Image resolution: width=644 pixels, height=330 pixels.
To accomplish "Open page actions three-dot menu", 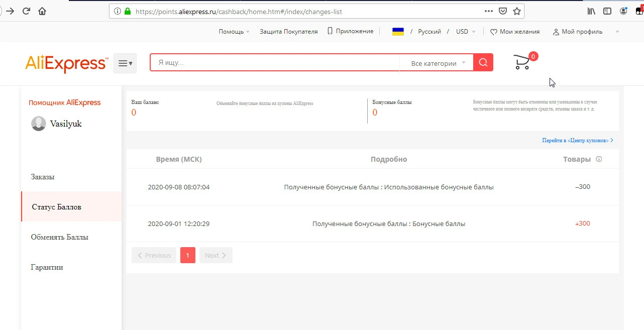I will coord(488,11).
